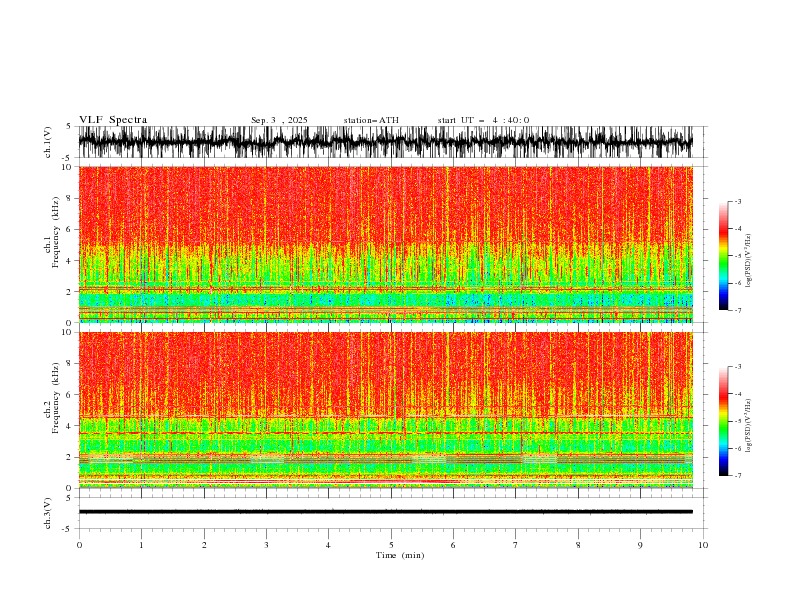Click the "ch.1(V)" axis label
Screen dimensions: 792x612
click(48, 142)
